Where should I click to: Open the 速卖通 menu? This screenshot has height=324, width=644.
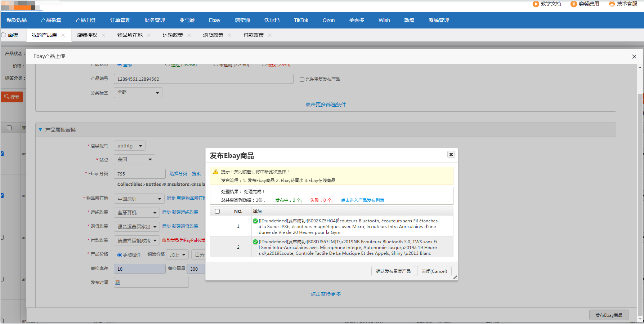point(242,20)
